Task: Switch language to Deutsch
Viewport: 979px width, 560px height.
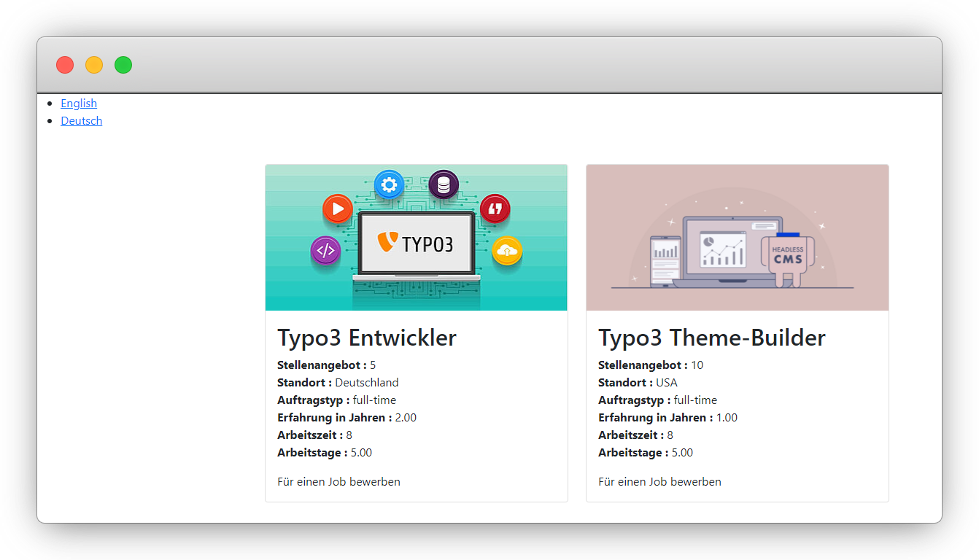Action: pos(81,121)
